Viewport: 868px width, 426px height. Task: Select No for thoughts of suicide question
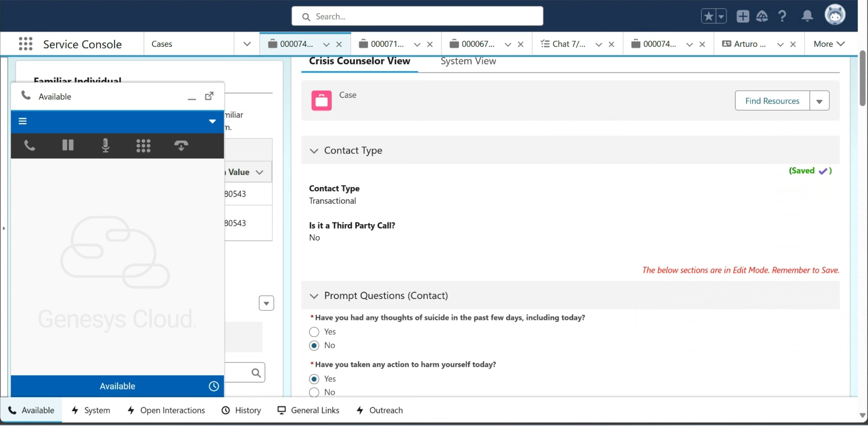click(314, 345)
